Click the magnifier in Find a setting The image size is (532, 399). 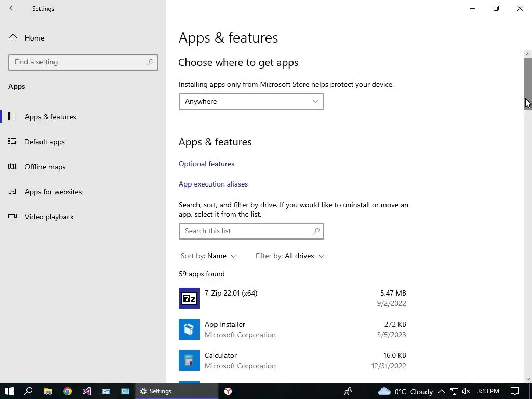click(150, 62)
